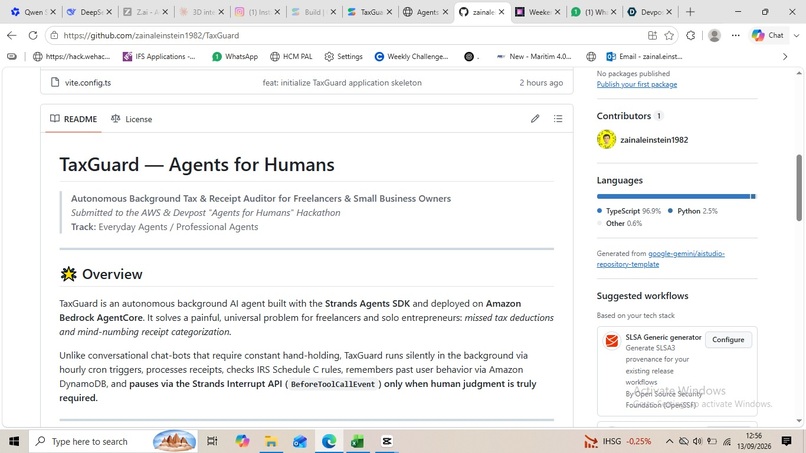The image size is (806, 453).
Task: Click TypeScript 96.9% language entry
Action: 629,211
